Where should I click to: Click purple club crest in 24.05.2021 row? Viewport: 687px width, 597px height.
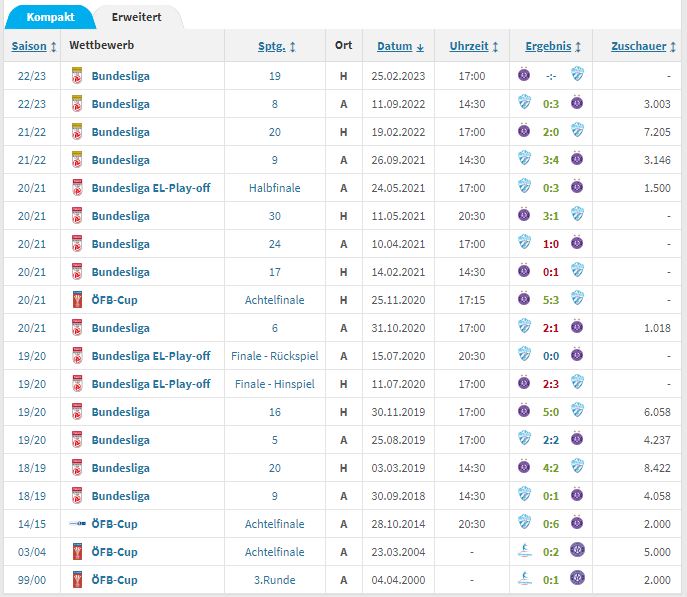pos(577,187)
